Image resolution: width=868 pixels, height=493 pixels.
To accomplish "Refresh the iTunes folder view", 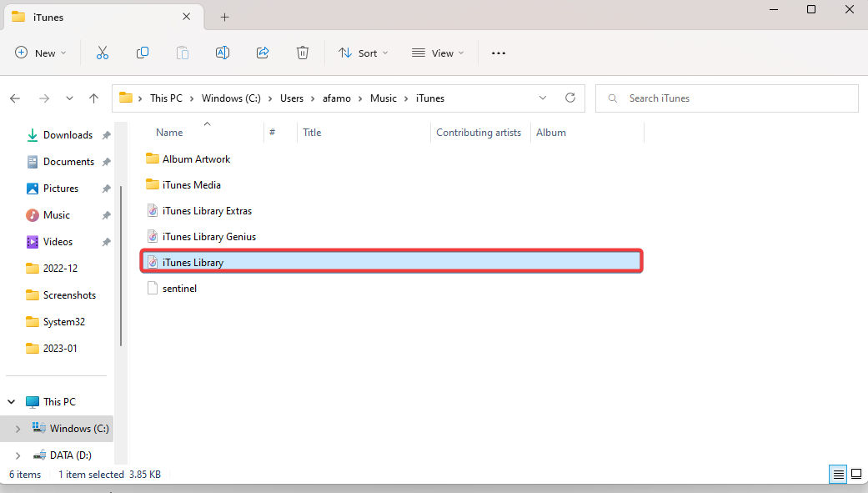I will coord(570,98).
